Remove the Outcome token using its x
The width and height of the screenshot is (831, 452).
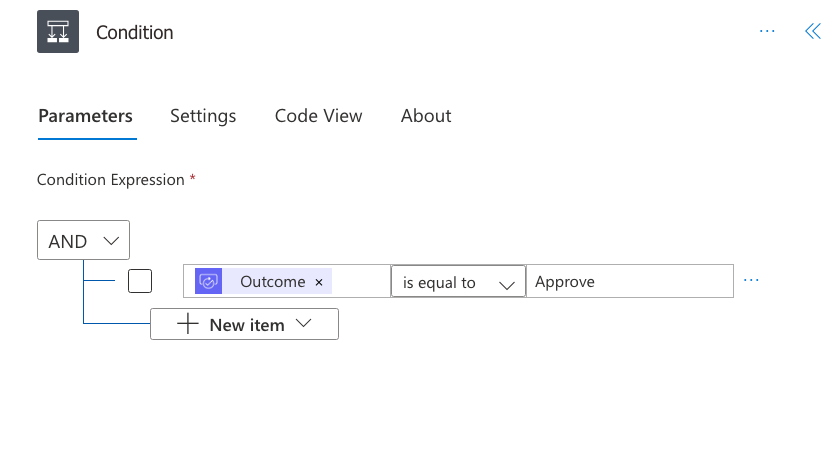(319, 282)
